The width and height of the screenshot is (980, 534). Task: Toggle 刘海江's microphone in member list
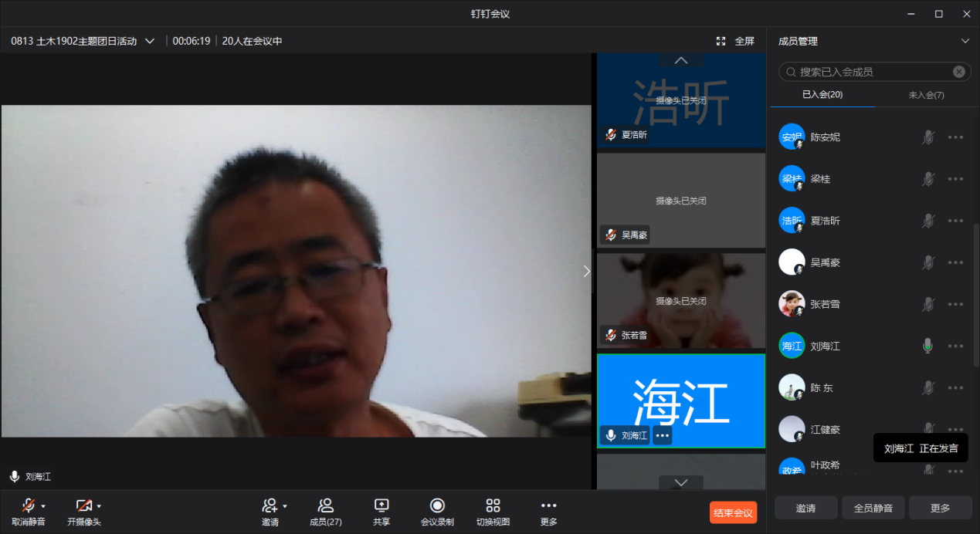click(927, 346)
